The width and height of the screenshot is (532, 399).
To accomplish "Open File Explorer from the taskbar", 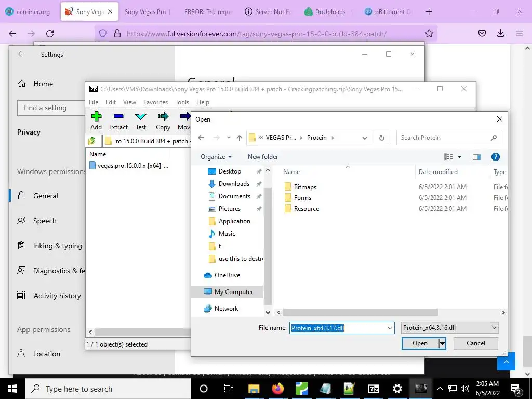I will pos(254,389).
